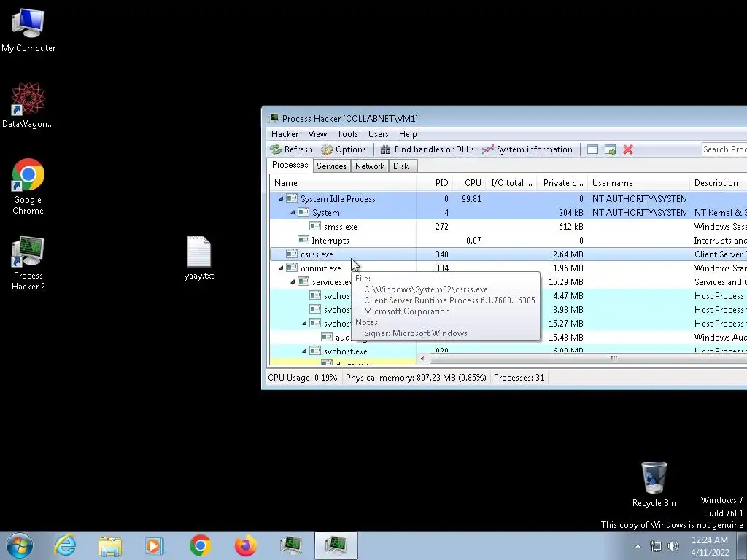Open Windows Media Player from taskbar
The height and width of the screenshot is (560, 747).
coord(155,545)
